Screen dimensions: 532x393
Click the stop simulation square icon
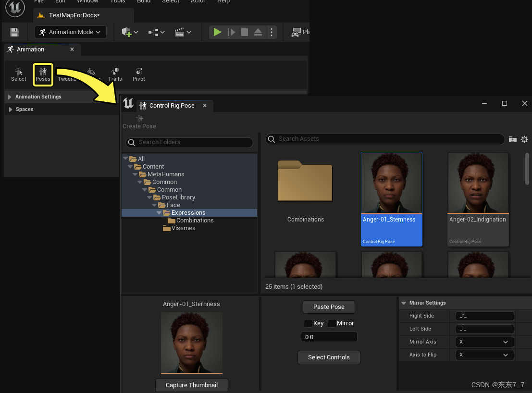(245, 32)
